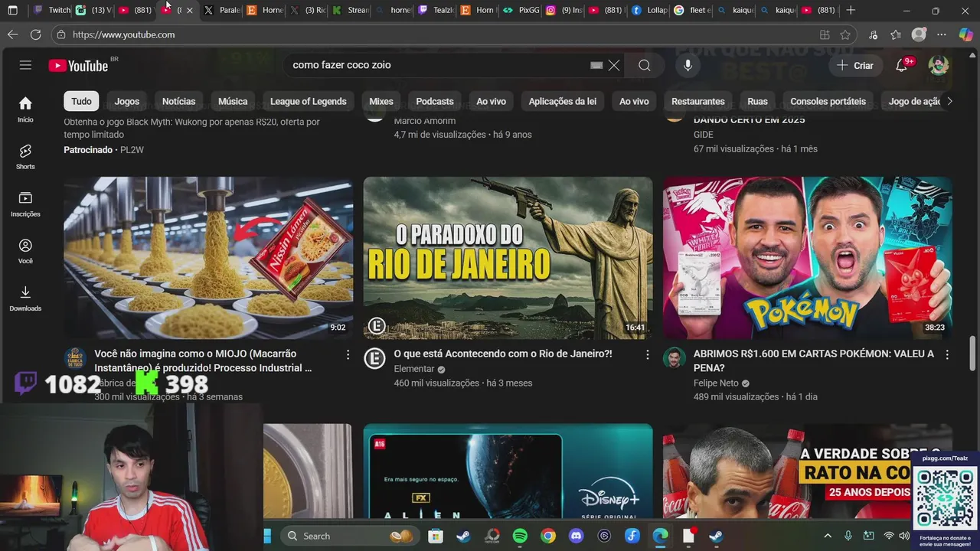
Task: Open the MIOJO production video title
Action: [203, 360]
